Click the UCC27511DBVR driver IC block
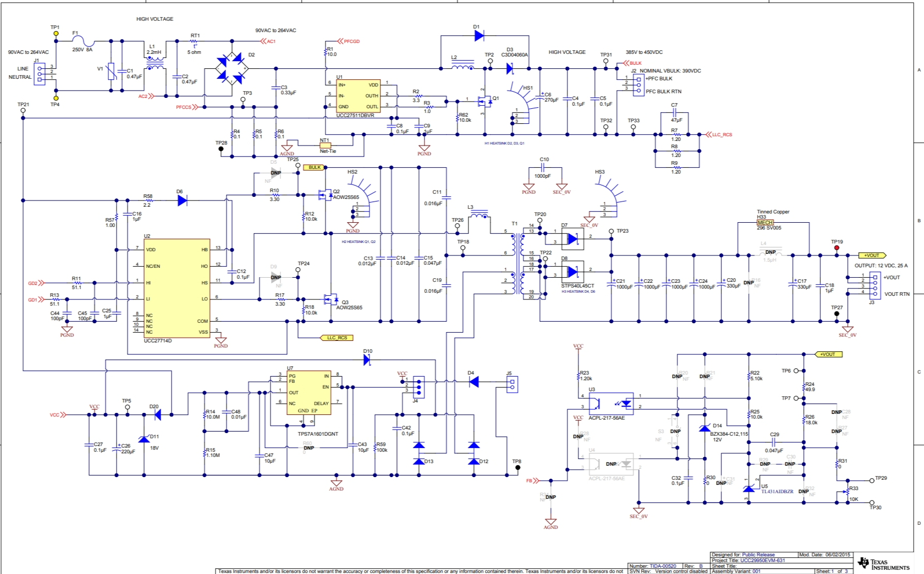This screenshot has width=924, height=574. click(x=359, y=96)
